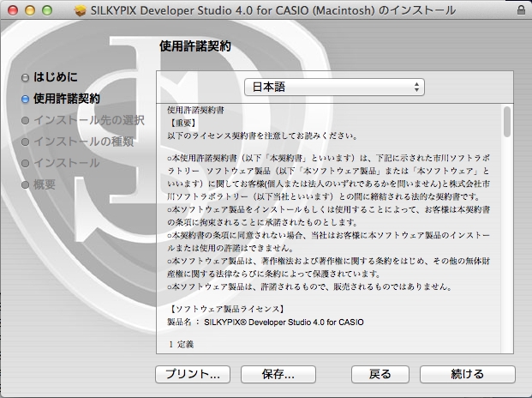The image size is (532, 398).
Task: Click the bullet beside はじめに
Action: (25, 78)
